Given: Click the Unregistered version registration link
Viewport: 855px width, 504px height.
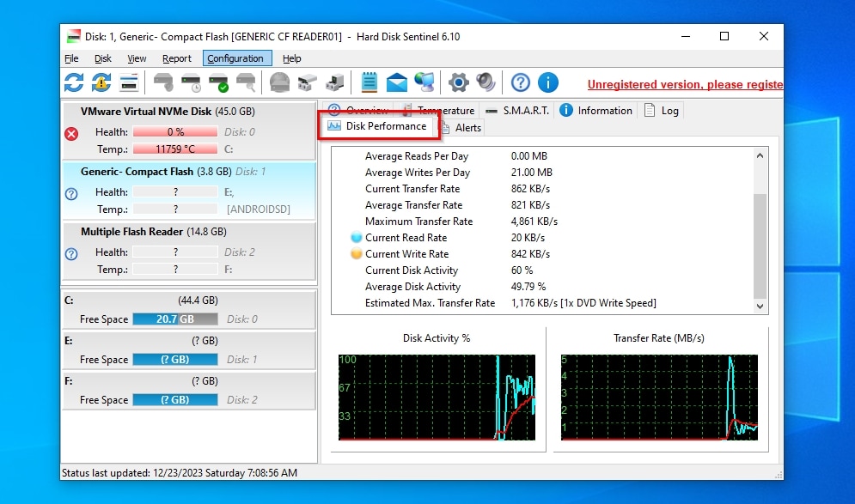Looking at the screenshot, I should coord(685,84).
